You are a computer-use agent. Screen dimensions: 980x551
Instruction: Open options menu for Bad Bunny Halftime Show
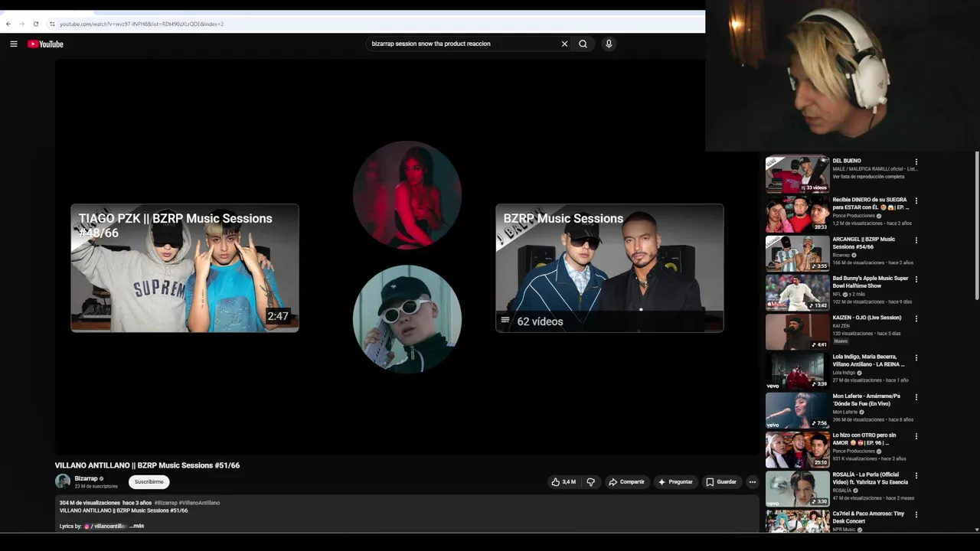(916, 279)
